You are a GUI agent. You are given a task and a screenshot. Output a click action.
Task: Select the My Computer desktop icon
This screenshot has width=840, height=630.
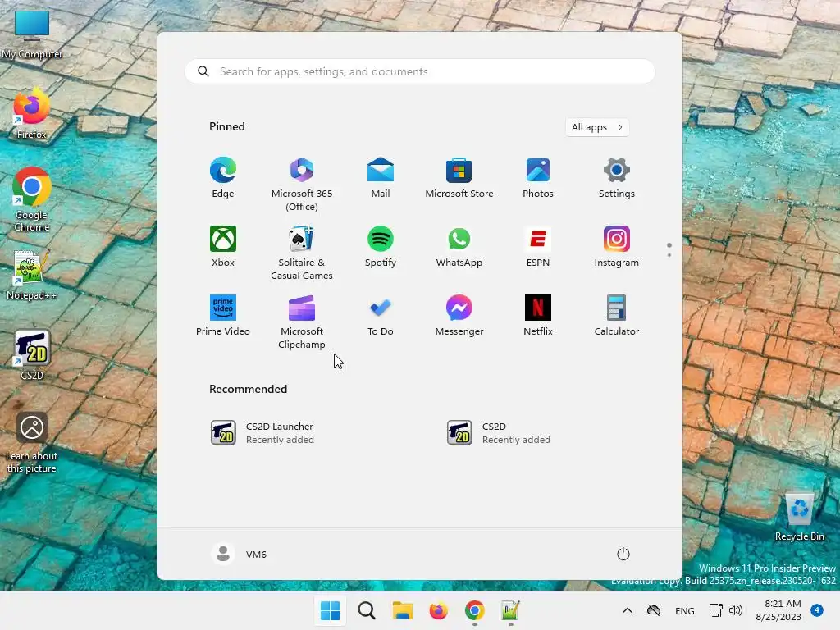(x=32, y=34)
